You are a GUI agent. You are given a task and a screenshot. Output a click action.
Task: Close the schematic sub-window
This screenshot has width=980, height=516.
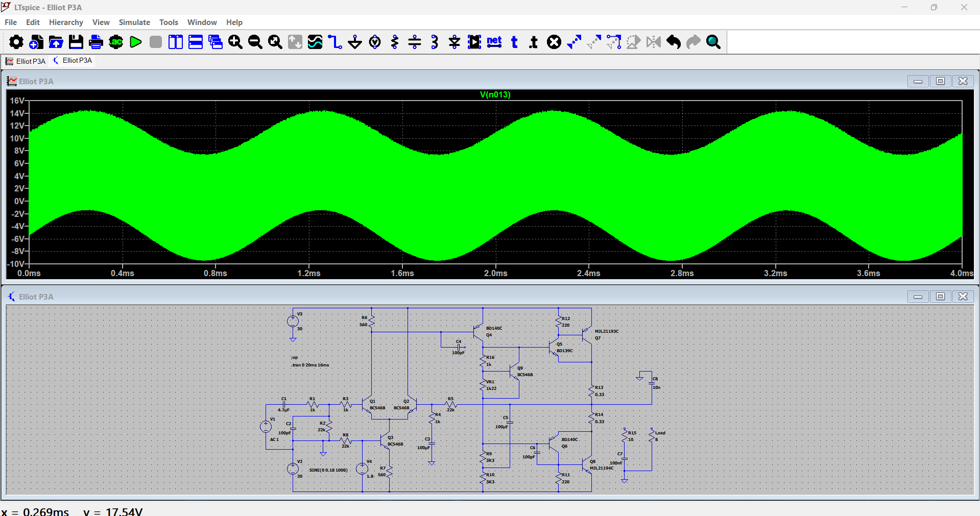point(963,297)
